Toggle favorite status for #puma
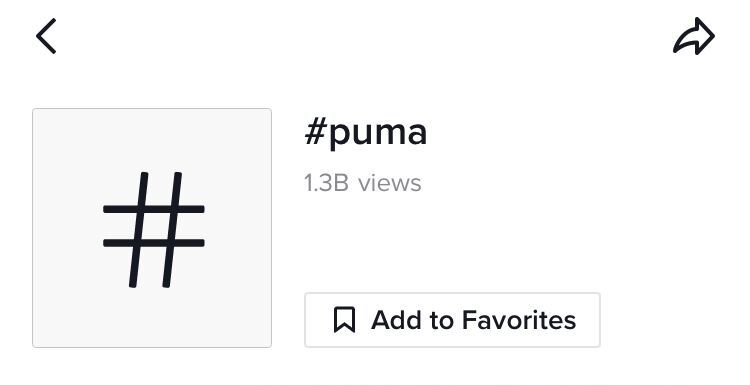 [452, 320]
